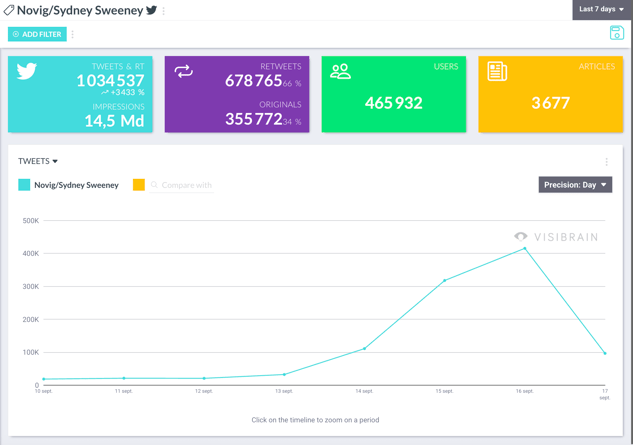Click the 14,5 Md impressions value

(x=114, y=121)
